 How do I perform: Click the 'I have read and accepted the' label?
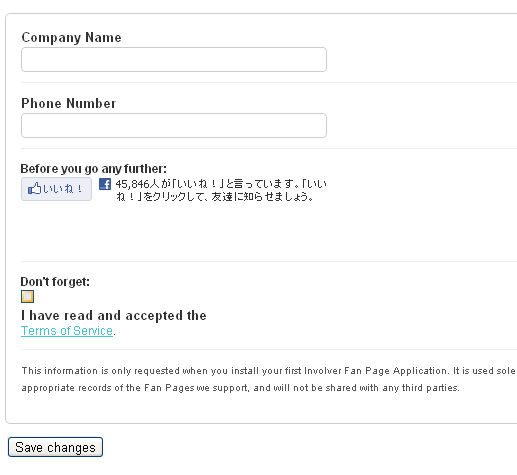pyautogui.click(x=114, y=315)
